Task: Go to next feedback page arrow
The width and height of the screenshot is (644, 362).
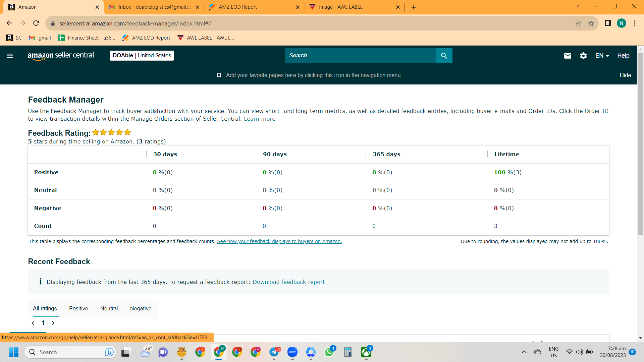Action: 53,323
